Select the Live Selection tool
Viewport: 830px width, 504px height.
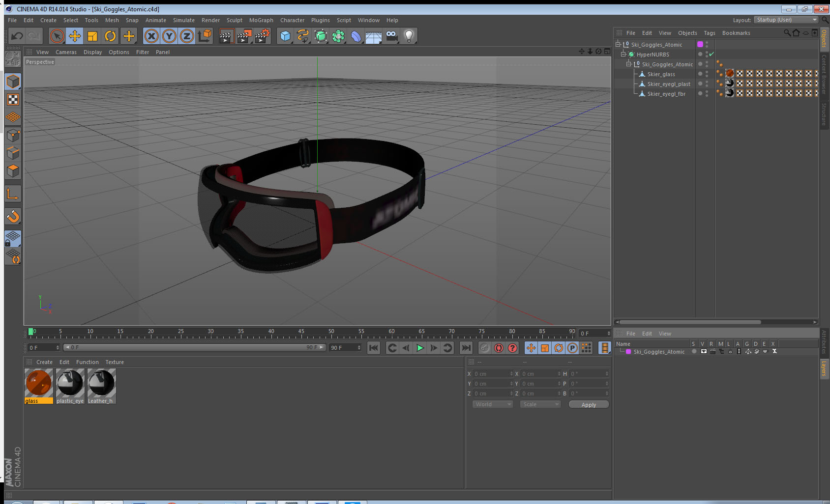click(57, 36)
